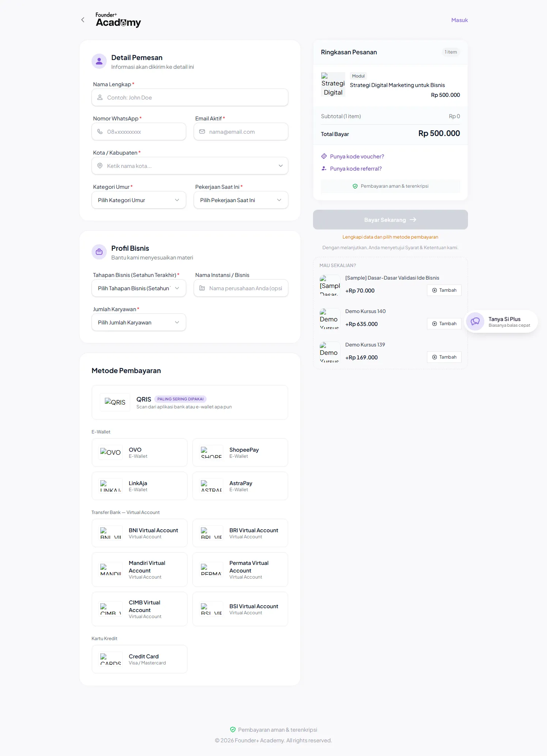Select QRIS as payment method

pos(190,402)
